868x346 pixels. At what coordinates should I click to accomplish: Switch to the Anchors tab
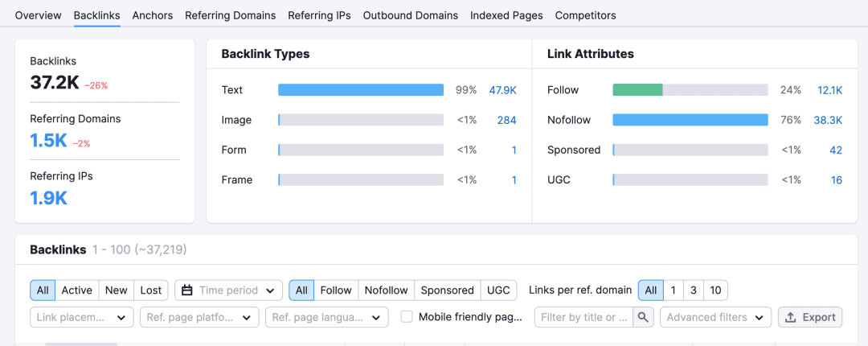[153, 15]
